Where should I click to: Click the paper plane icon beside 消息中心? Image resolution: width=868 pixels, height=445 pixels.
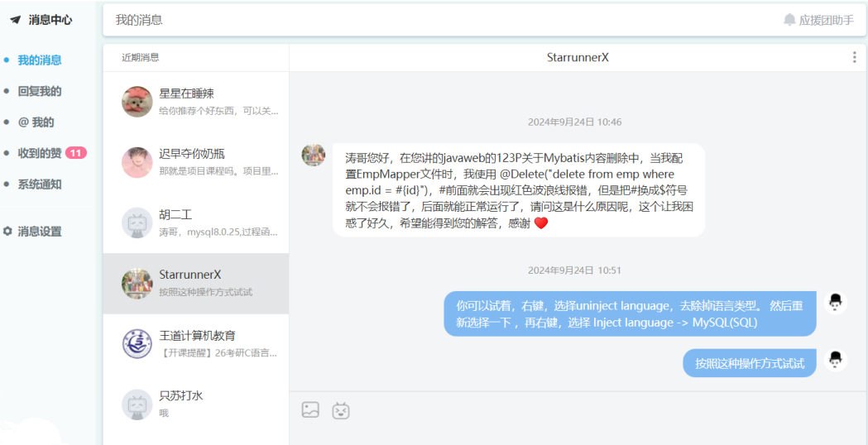(x=16, y=20)
